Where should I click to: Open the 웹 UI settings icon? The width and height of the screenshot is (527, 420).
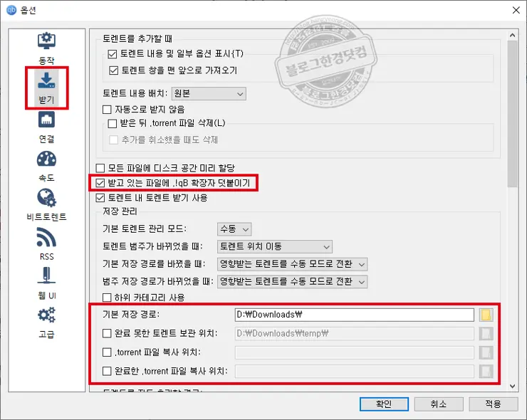(x=46, y=275)
